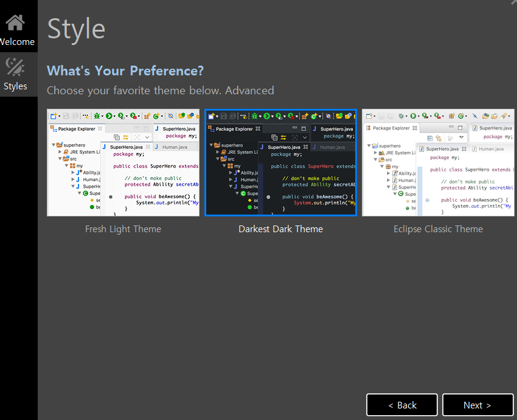The image size is (517, 420).
Task: Proceed with the Next button
Action: coord(477,405)
